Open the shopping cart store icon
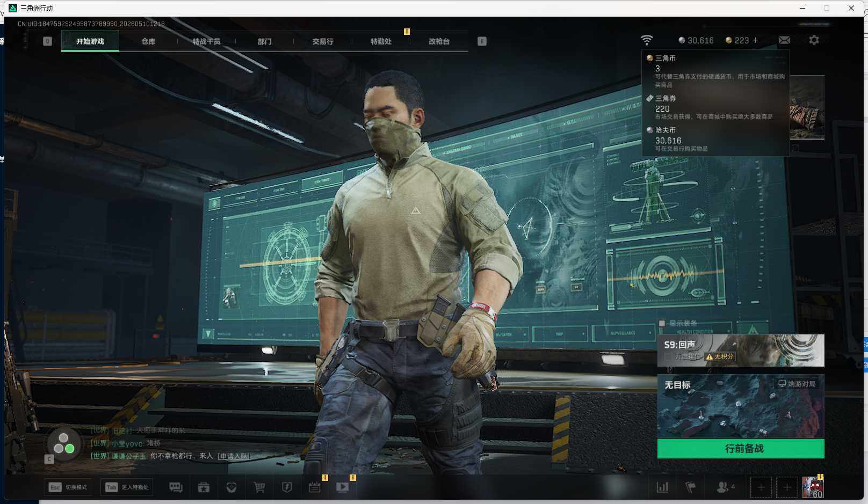 tap(259, 487)
